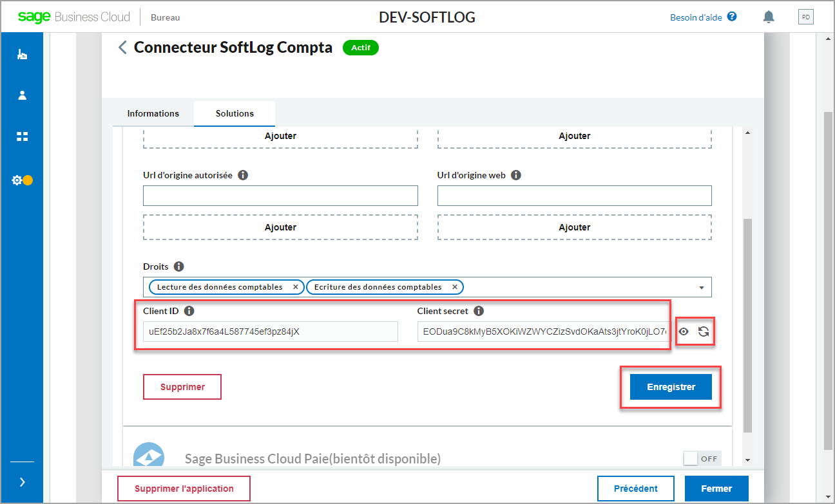This screenshot has height=504, width=835.
Task: Show info for Url d'origine autorisée
Action: click(x=243, y=175)
